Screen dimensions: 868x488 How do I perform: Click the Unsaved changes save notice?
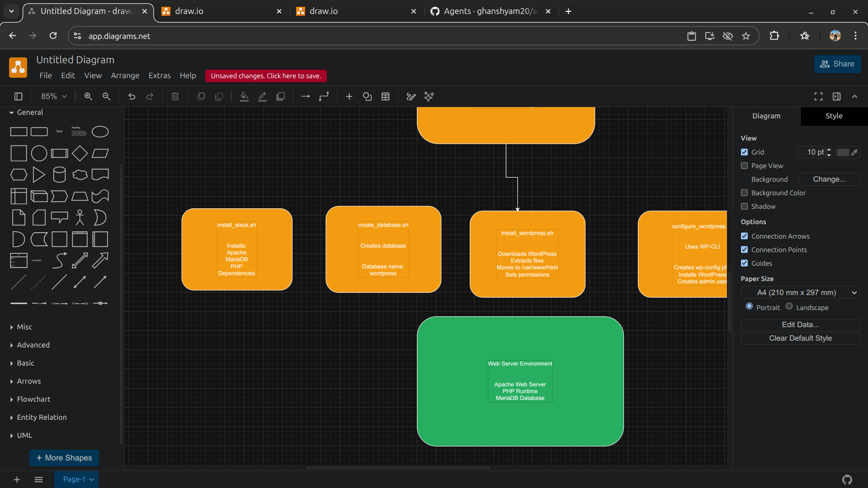tap(266, 76)
